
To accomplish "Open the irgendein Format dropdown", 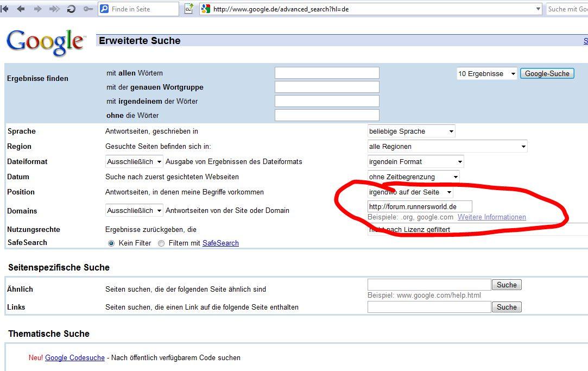I will tap(415, 162).
